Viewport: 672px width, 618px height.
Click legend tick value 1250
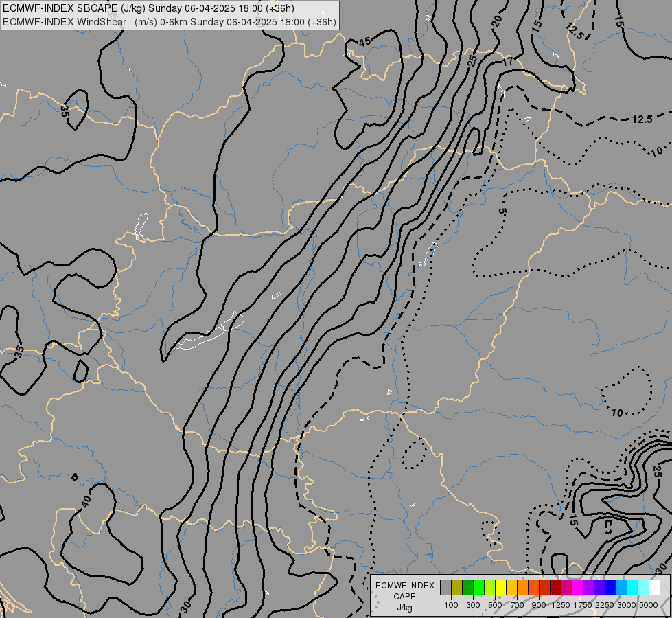(x=561, y=605)
